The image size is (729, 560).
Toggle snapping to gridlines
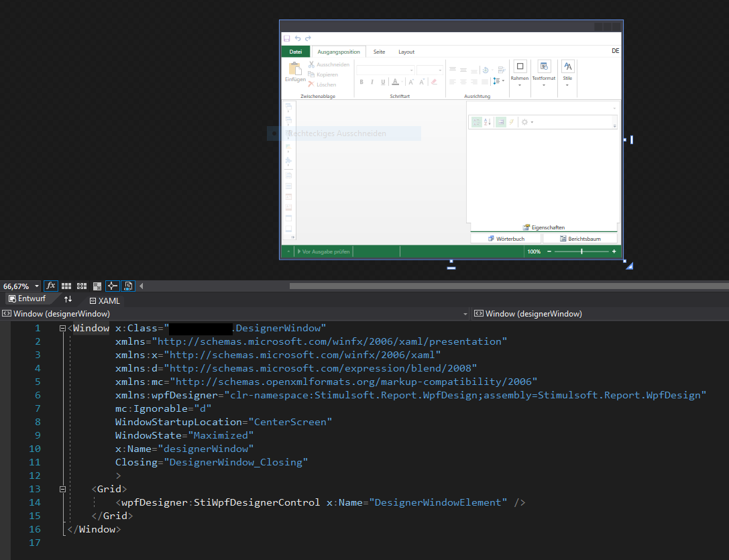82,286
